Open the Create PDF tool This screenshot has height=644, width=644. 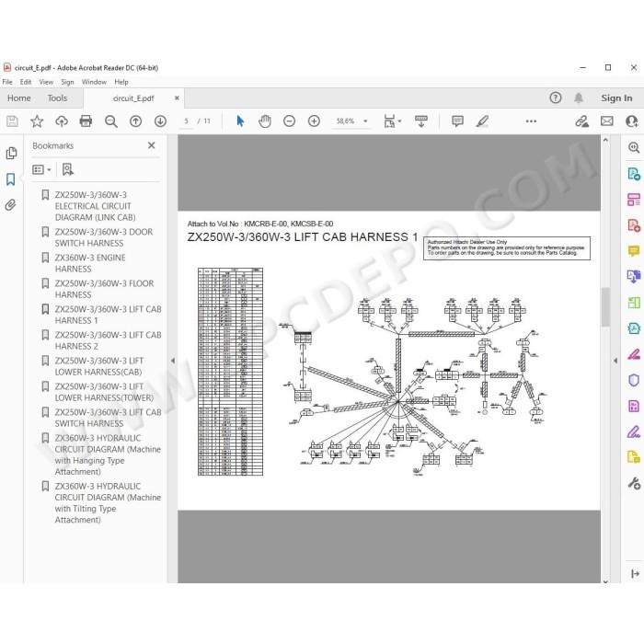(634, 225)
